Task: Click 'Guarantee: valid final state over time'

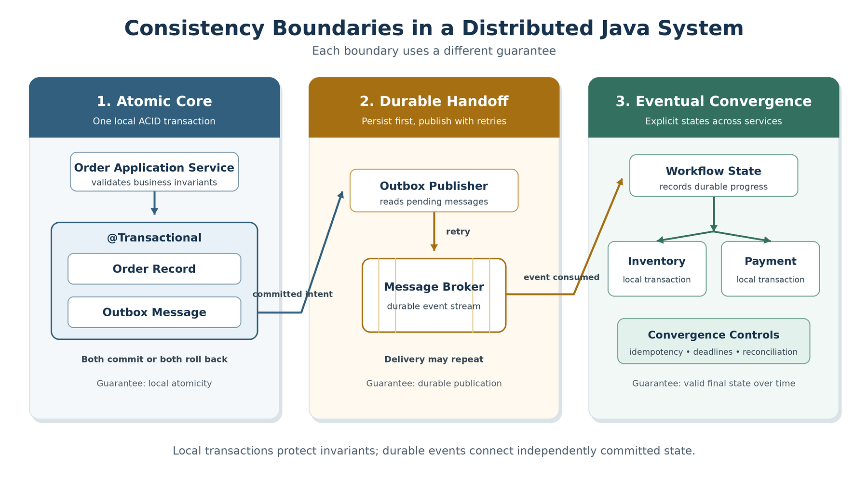Action: [x=714, y=383]
